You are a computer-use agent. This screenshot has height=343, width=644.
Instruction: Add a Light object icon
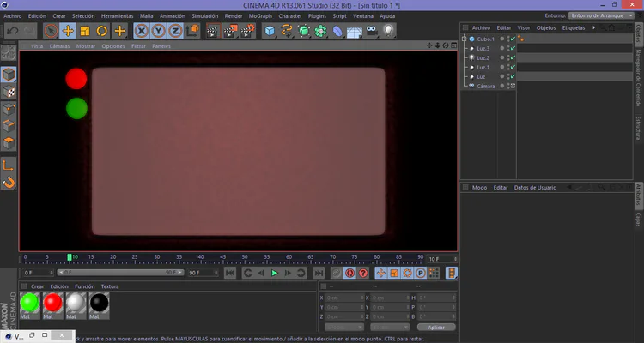click(388, 31)
